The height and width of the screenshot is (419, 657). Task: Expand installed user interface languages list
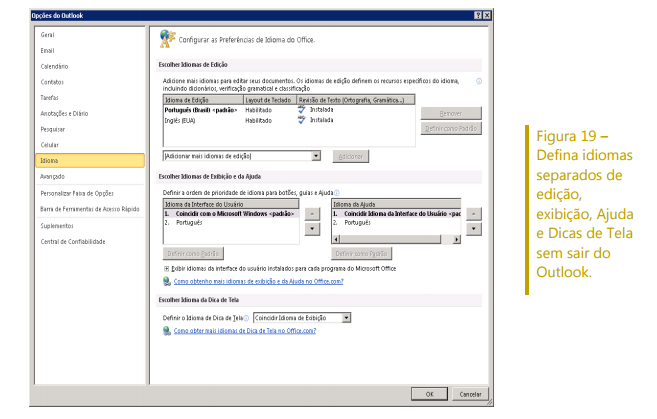pyautogui.click(x=166, y=268)
